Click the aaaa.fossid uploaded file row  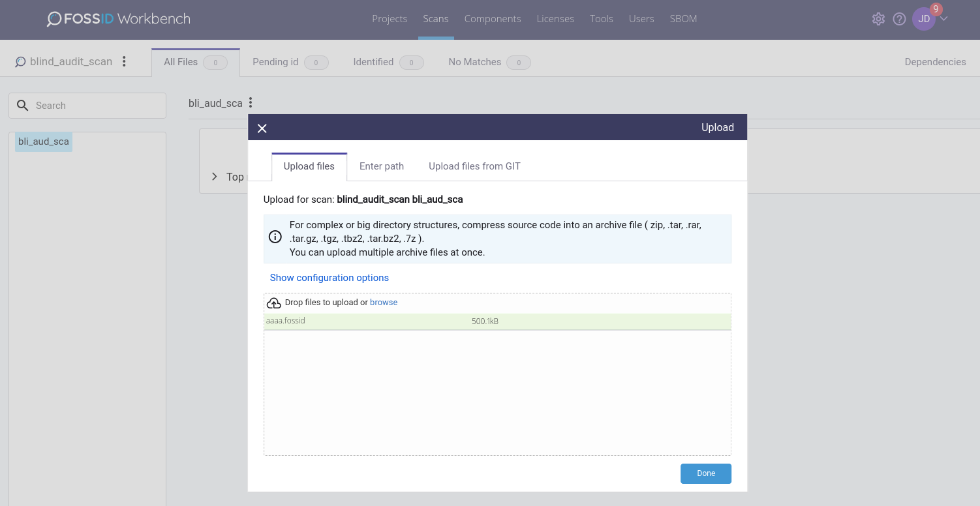pos(497,321)
